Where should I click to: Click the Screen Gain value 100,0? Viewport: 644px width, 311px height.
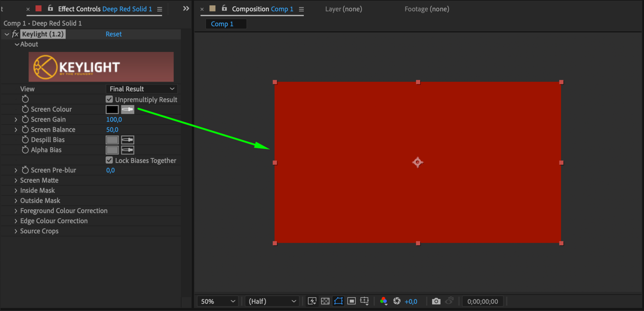(114, 119)
